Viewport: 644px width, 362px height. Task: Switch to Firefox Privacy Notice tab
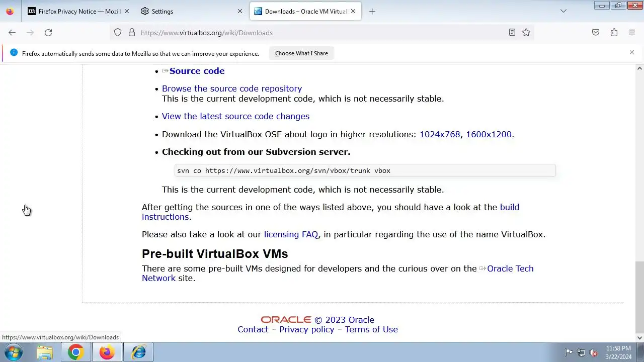(79, 11)
